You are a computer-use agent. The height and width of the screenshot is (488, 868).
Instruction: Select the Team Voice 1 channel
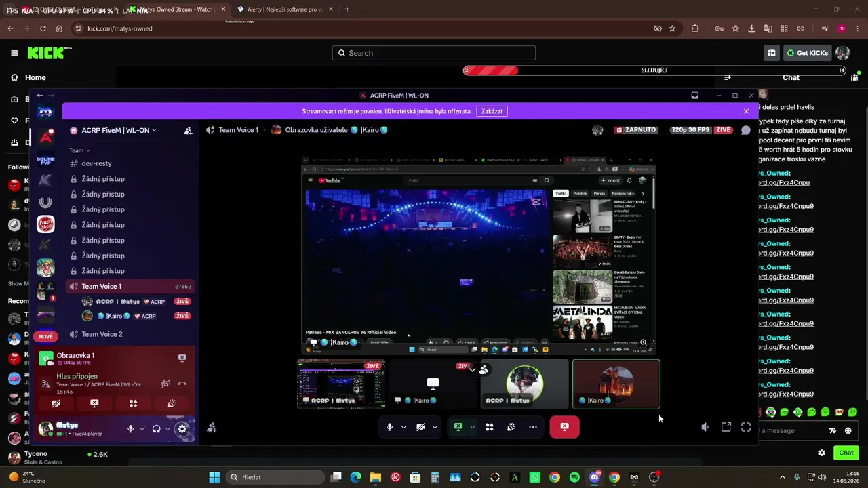[x=130, y=287]
